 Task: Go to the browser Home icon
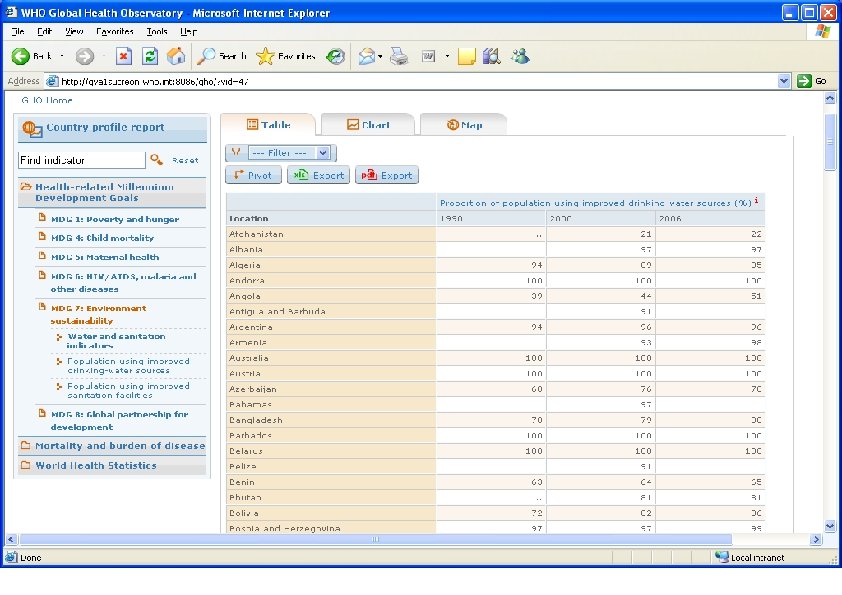click(176, 56)
